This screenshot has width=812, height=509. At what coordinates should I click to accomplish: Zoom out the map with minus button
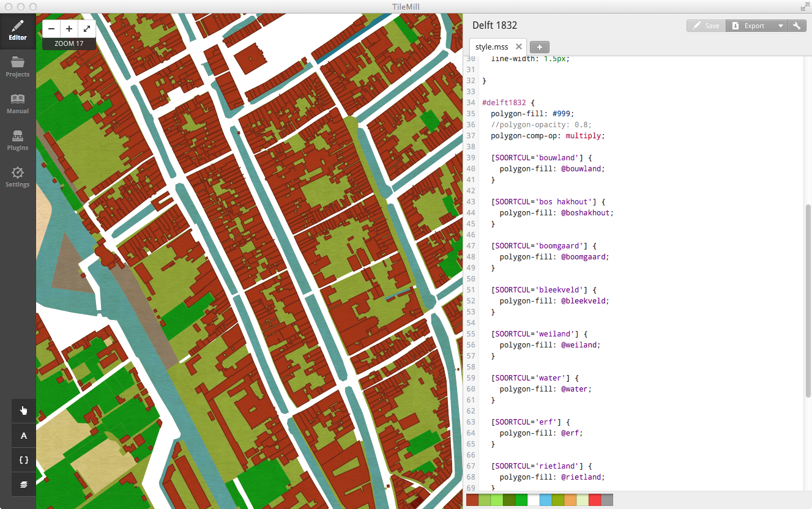tap(51, 29)
